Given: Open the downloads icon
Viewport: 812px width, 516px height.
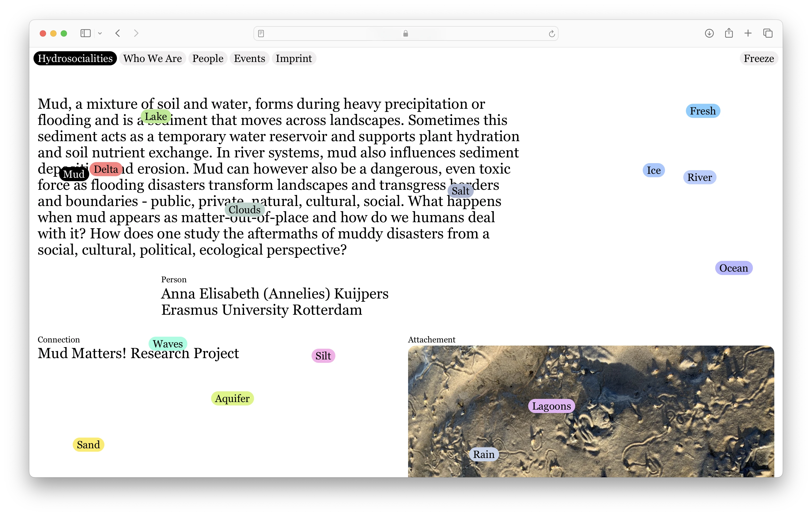Looking at the screenshot, I should tap(709, 33).
